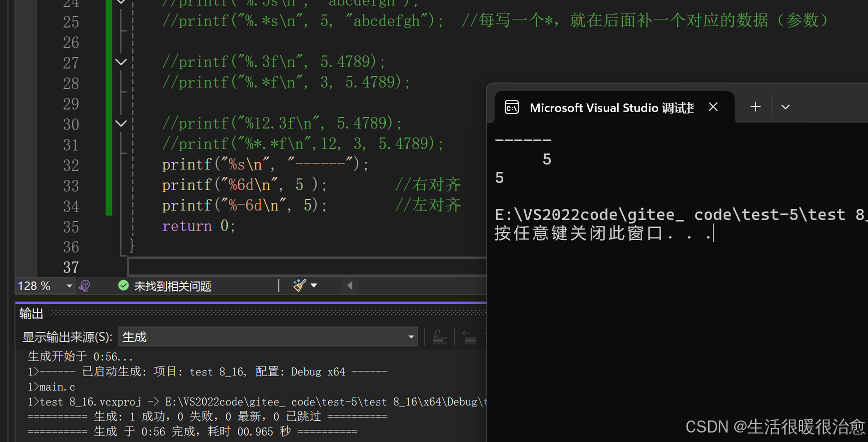Click the build summary line 生成: 1 成功
Image resolution: width=868 pixels, height=442 pixels.
pyautogui.click(x=207, y=416)
